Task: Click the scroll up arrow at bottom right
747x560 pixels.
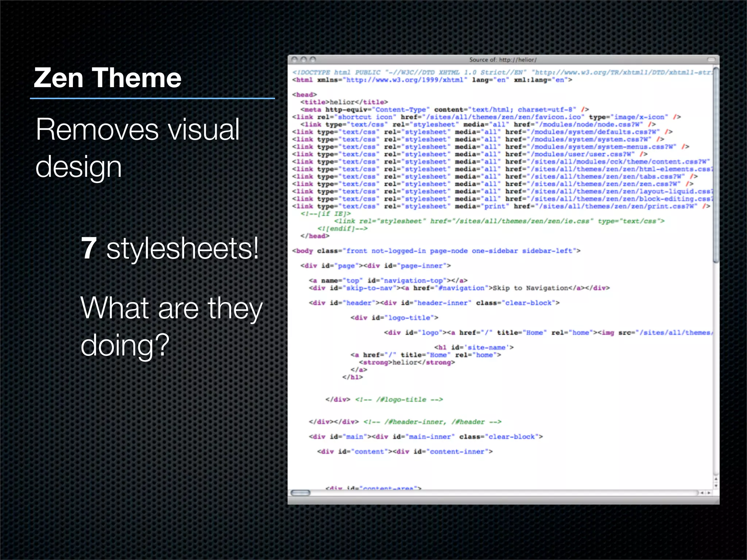Action: tap(716, 479)
